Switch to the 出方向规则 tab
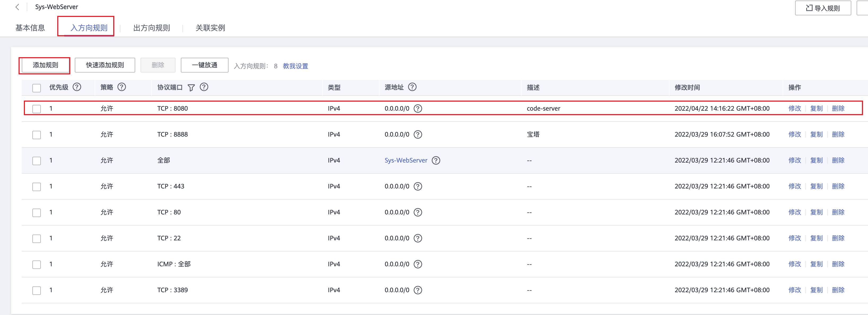 point(152,28)
